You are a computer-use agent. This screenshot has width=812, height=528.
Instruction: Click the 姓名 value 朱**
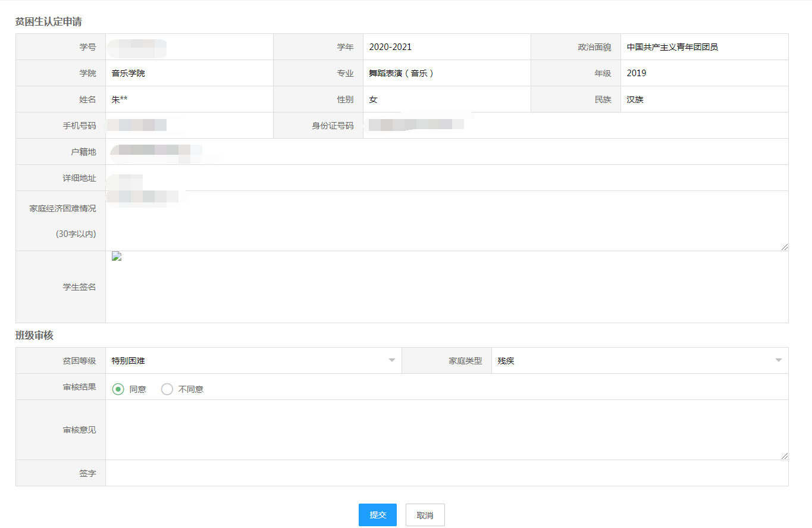click(x=120, y=99)
